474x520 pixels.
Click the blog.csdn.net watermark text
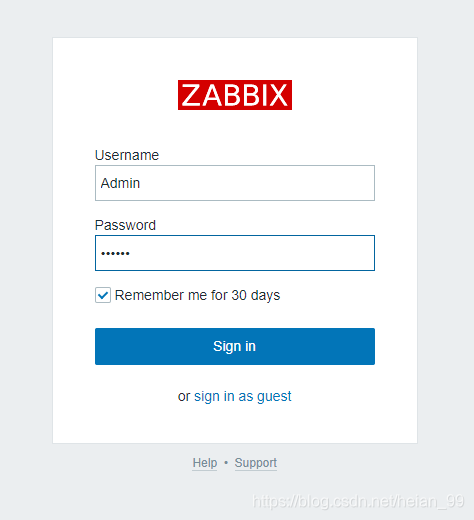pos(358,502)
